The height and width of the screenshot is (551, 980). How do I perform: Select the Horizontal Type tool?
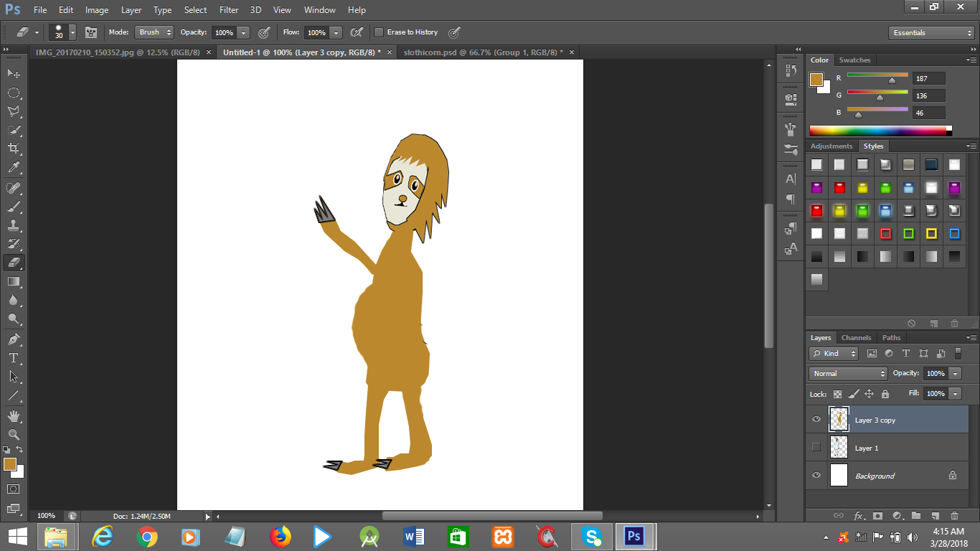pos(14,358)
